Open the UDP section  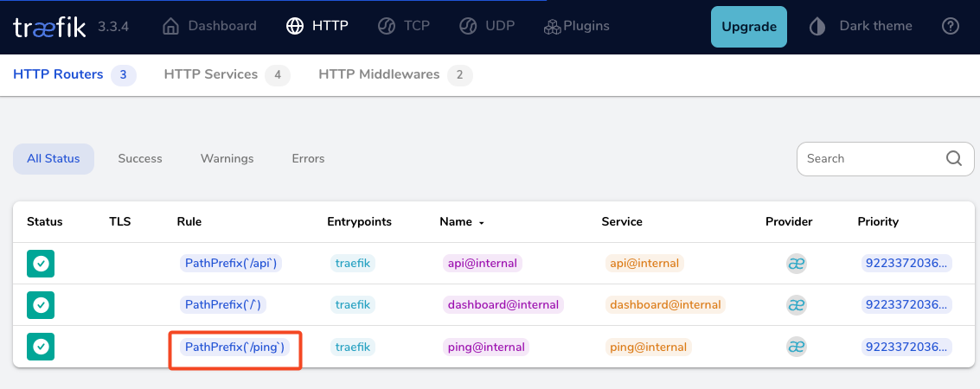tap(500, 26)
